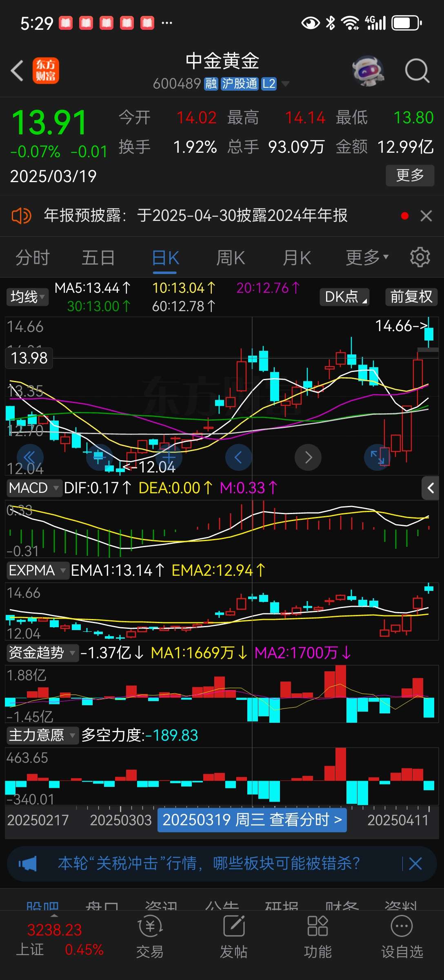The height and width of the screenshot is (980, 444).
Task: Tap the EMA1:13.14 value
Action: pyautogui.click(x=118, y=570)
